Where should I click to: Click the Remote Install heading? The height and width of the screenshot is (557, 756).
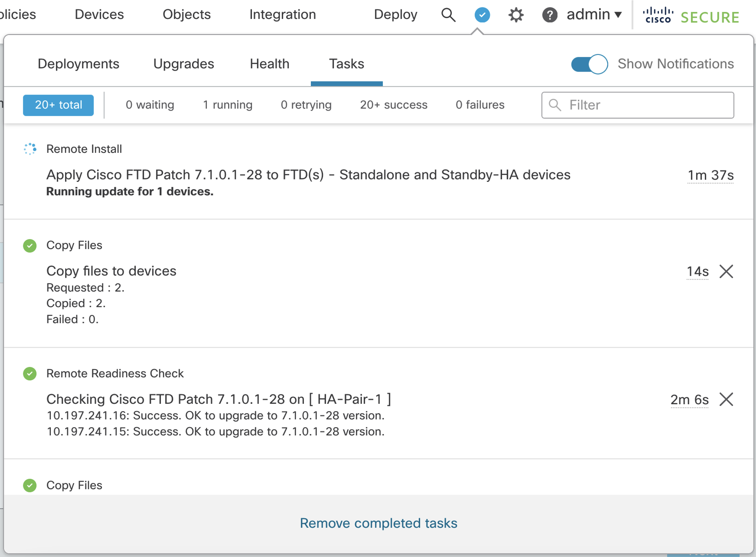[84, 149]
